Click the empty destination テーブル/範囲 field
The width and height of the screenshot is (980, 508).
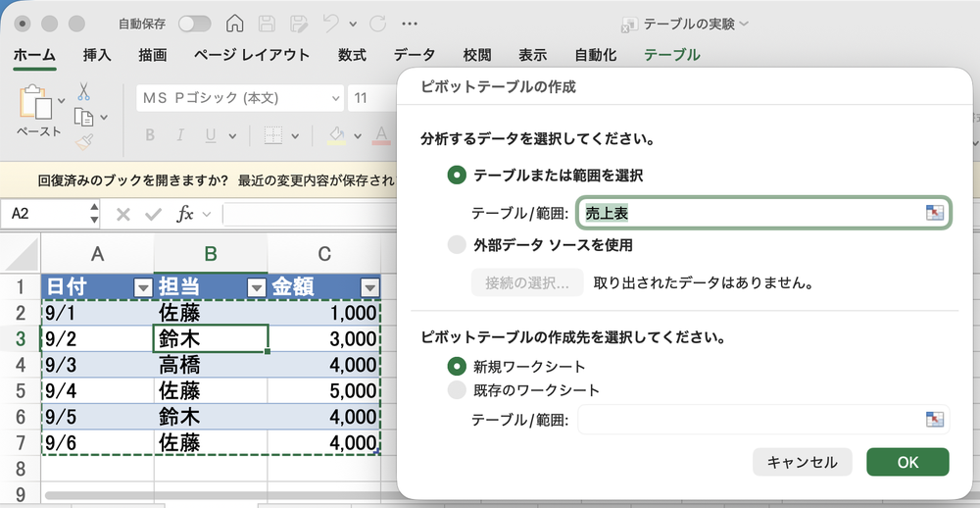tap(763, 419)
